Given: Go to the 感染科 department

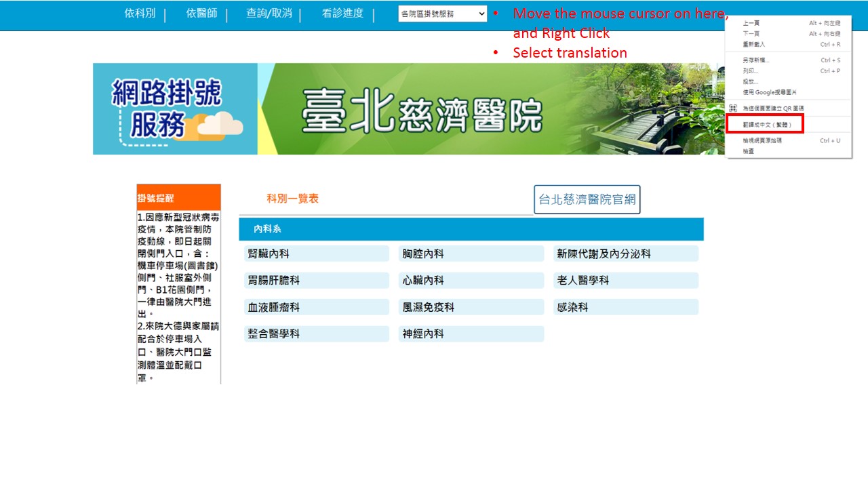Looking at the screenshot, I should point(626,307).
